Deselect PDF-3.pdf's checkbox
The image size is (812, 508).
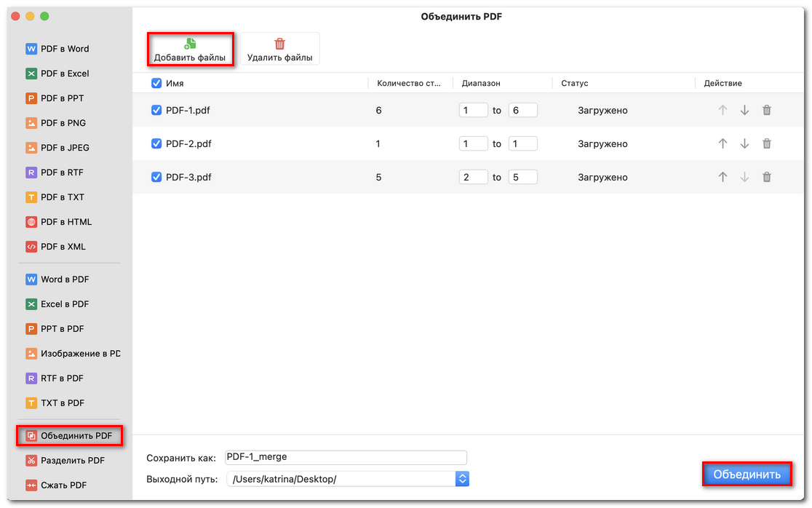(x=156, y=177)
